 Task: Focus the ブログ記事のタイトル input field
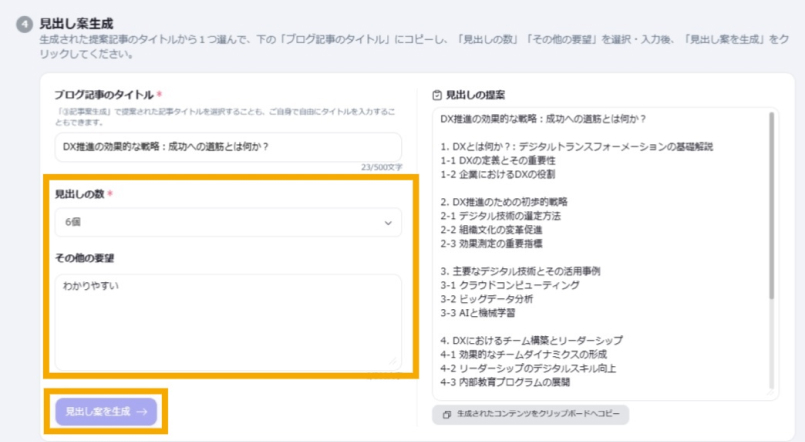click(x=228, y=147)
